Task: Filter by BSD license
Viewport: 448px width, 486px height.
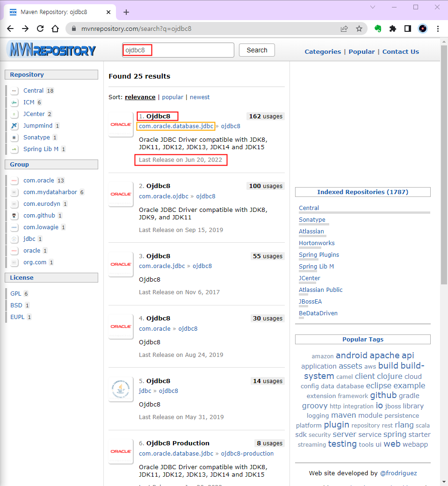Action: tap(16, 305)
